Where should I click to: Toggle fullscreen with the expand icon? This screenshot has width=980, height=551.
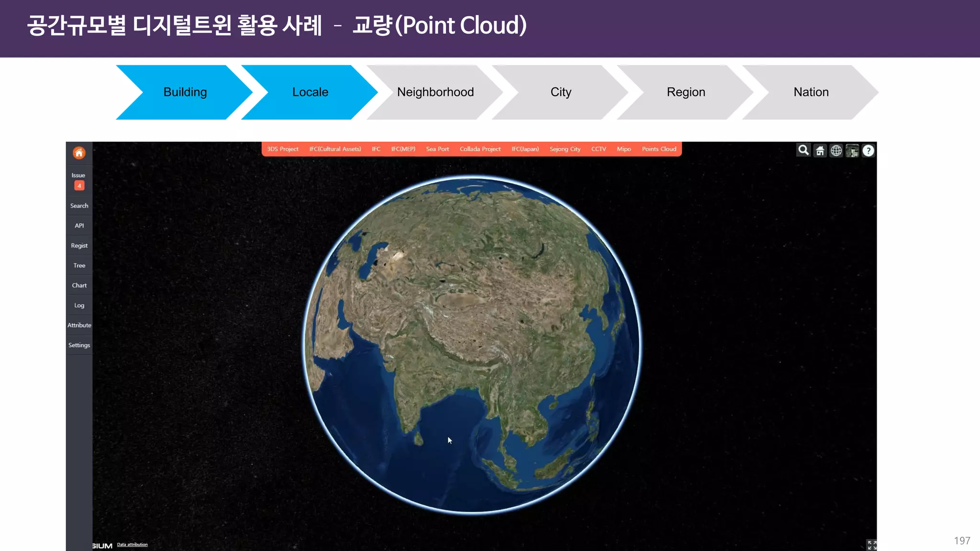point(872,545)
